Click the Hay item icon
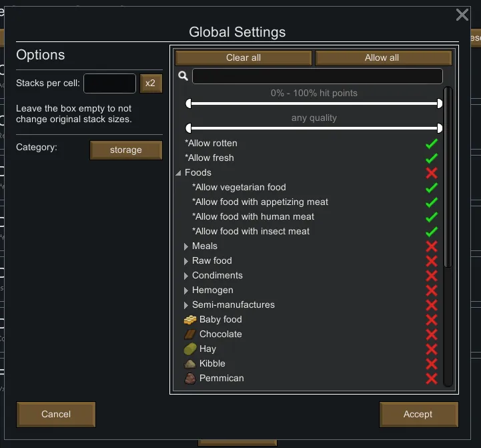 [190, 349]
